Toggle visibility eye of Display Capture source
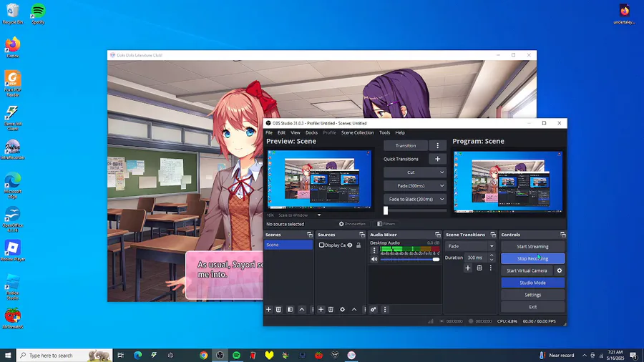 point(350,245)
